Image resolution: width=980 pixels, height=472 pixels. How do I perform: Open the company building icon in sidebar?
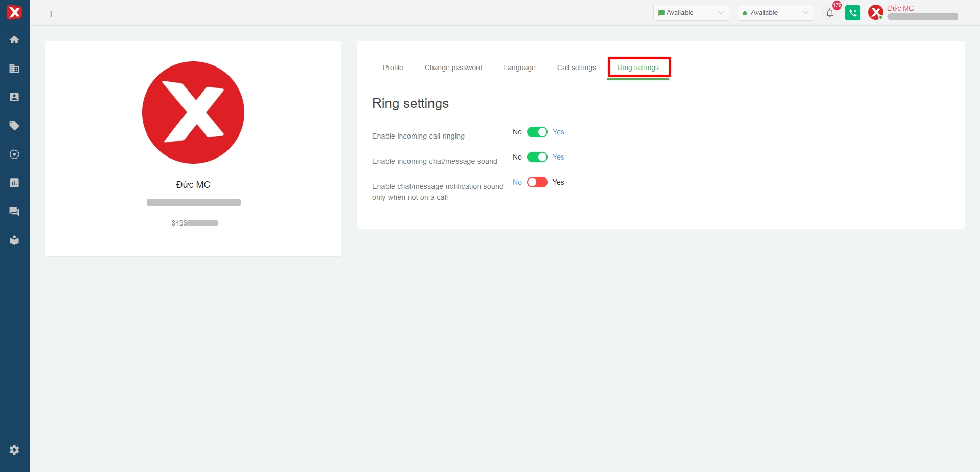pos(14,69)
